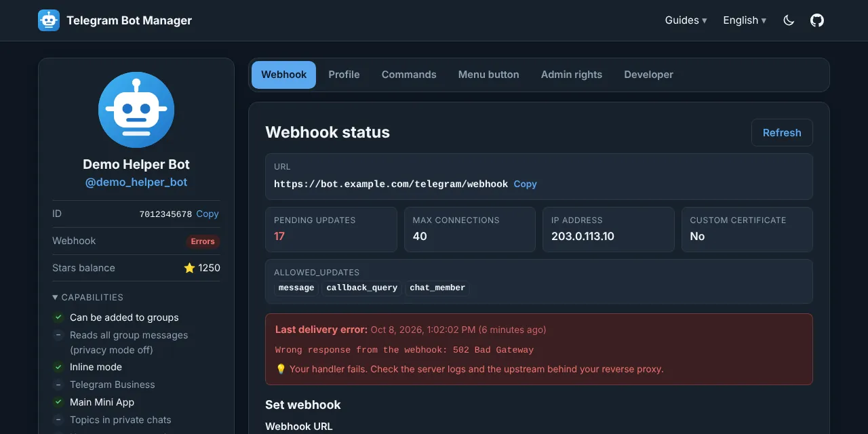Open the Guides dropdown menu
868x434 pixels.
686,20
